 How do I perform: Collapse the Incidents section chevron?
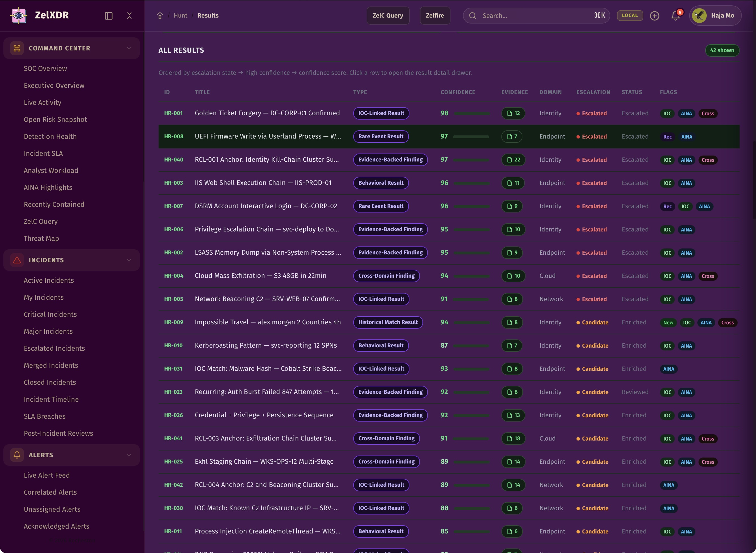point(129,260)
